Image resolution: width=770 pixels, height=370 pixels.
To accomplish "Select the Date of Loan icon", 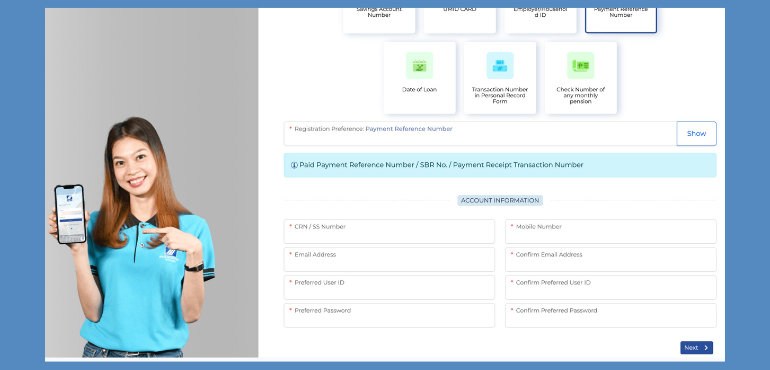I will [x=419, y=65].
